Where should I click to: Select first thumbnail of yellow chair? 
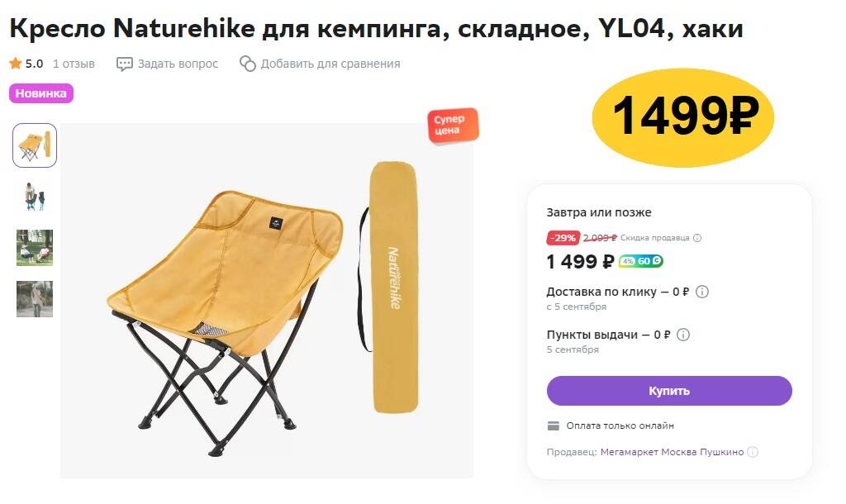click(35, 145)
